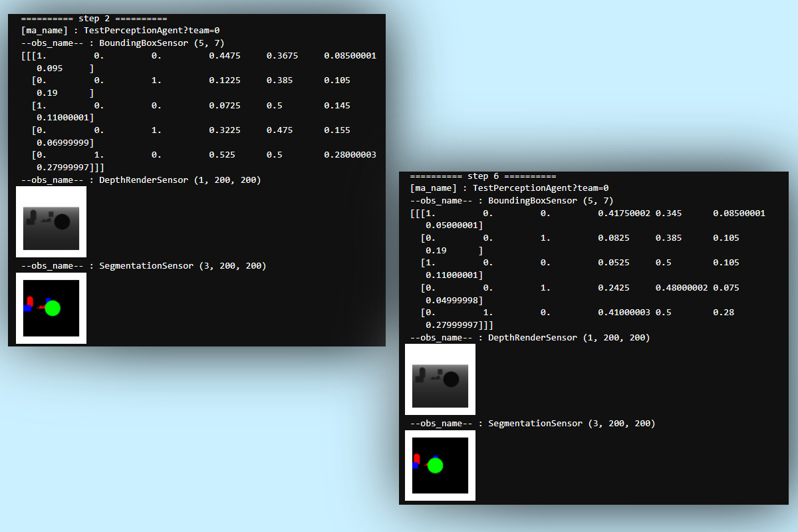Click the dark circle in step 6 depth image
798x532 pixels.
(451, 380)
